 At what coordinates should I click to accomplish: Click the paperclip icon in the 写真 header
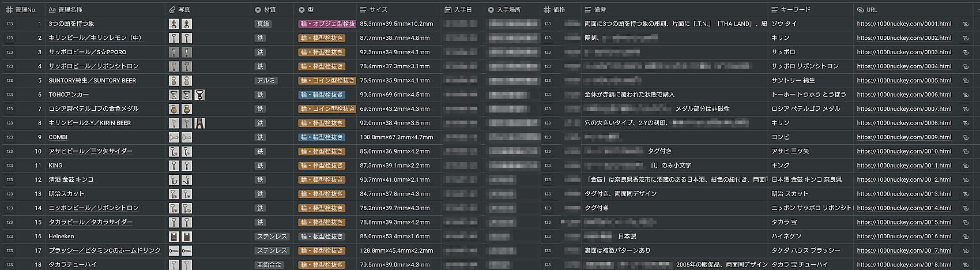(x=172, y=10)
